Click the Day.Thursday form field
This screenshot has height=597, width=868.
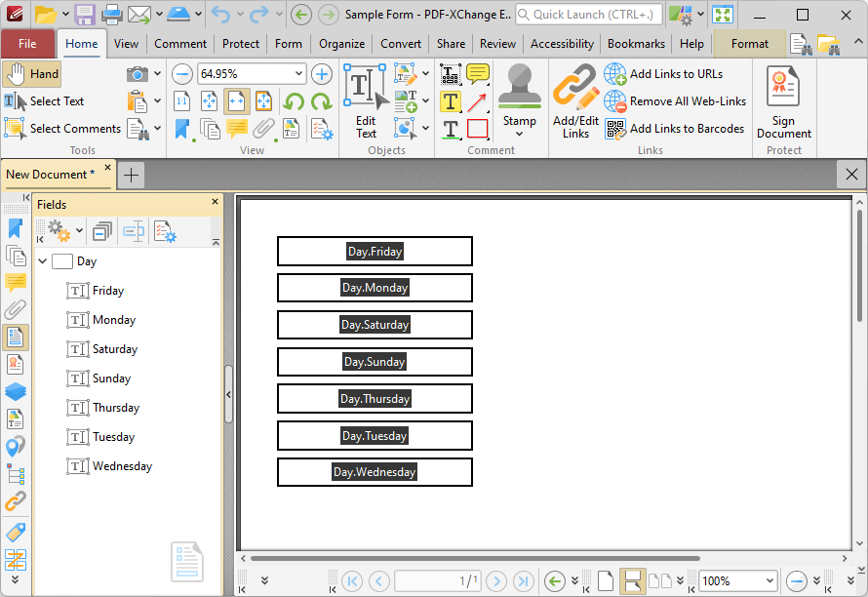pos(375,399)
